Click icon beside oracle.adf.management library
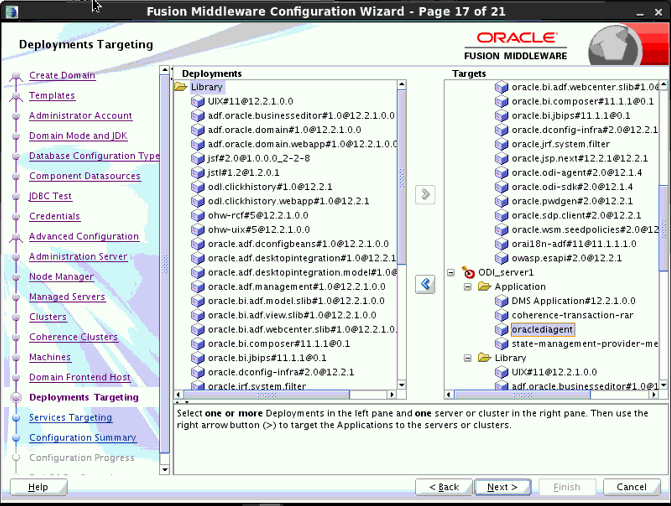The height and width of the screenshot is (506, 671). click(198, 287)
